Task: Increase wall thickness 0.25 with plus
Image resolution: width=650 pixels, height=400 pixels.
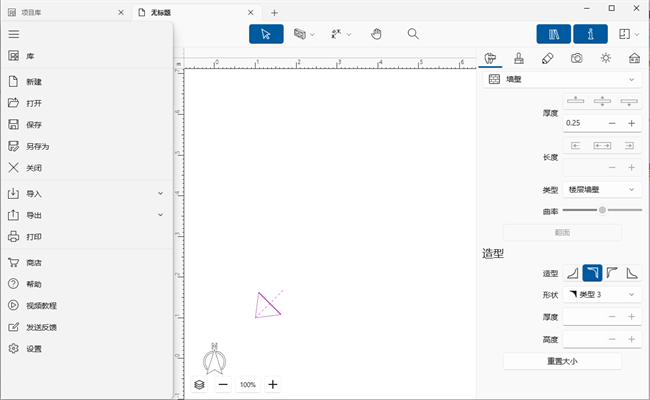Action: pyautogui.click(x=631, y=123)
